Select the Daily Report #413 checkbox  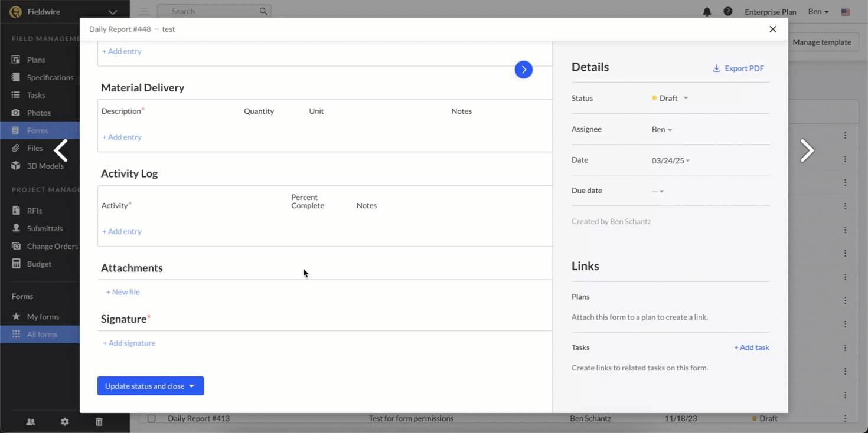[152, 418]
